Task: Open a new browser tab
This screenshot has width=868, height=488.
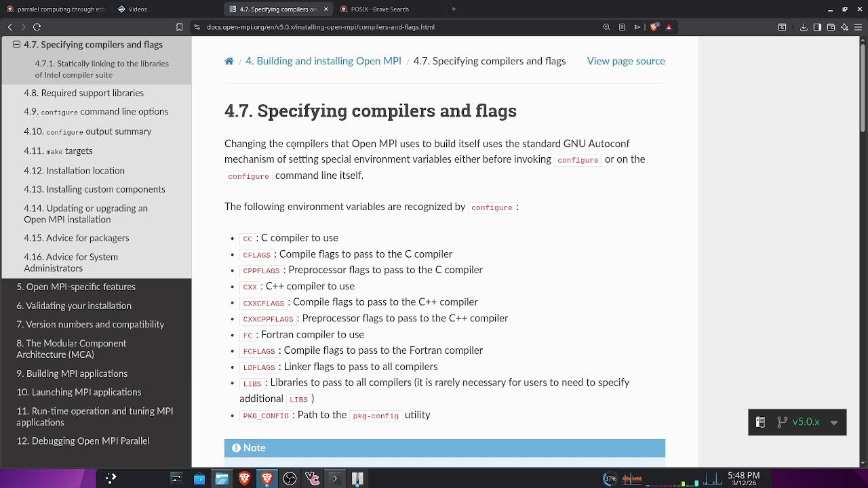Action: tap(454, 9)
